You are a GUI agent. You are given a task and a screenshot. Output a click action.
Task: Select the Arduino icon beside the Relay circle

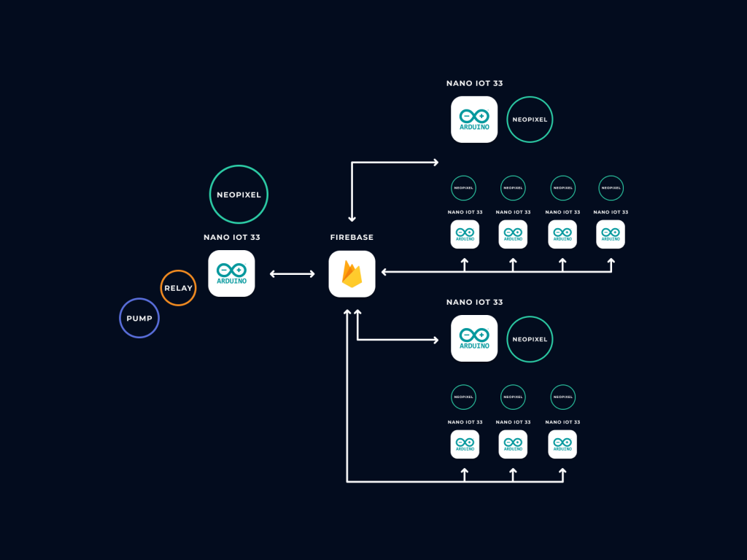click(x=231, y=273)
